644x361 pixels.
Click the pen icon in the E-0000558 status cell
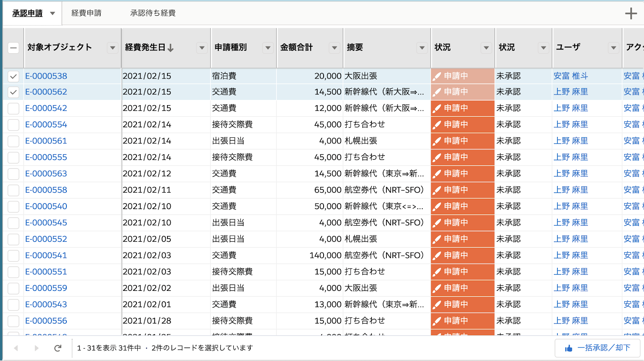point(437,190)
